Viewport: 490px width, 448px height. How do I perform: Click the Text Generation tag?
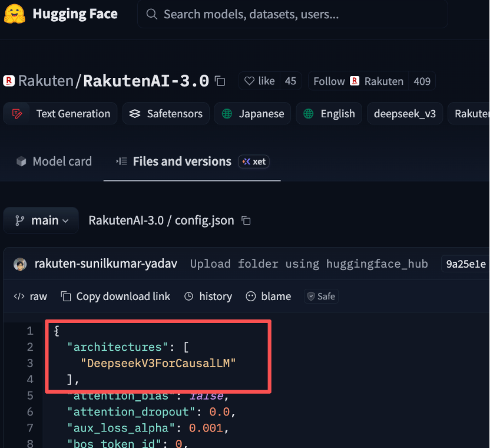tap(61, 114)
